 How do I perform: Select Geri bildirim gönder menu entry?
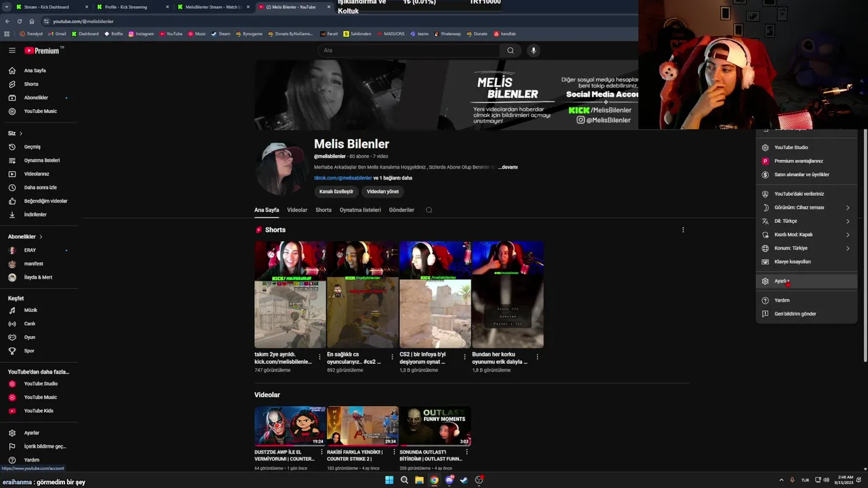coord(806,314)
